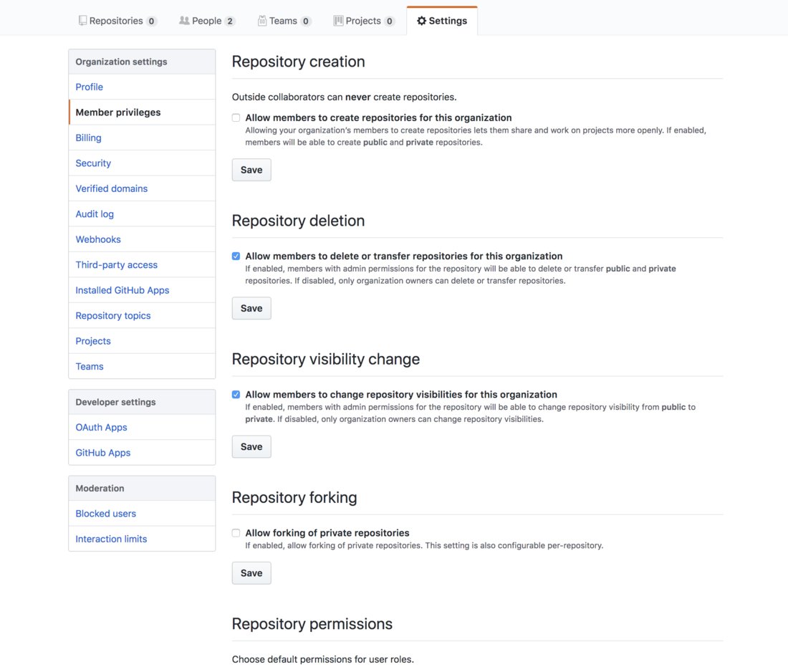This screenshot has width=788, height=672.
Task: Go to Security settings
Action: 142,163
